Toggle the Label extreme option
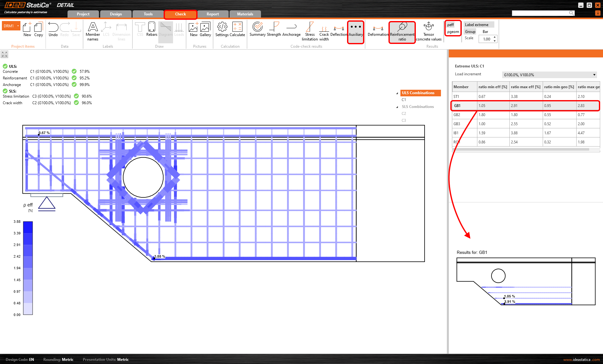Viewport: 603px width, 364px height. pyautogui.click(x=476, y=25)
